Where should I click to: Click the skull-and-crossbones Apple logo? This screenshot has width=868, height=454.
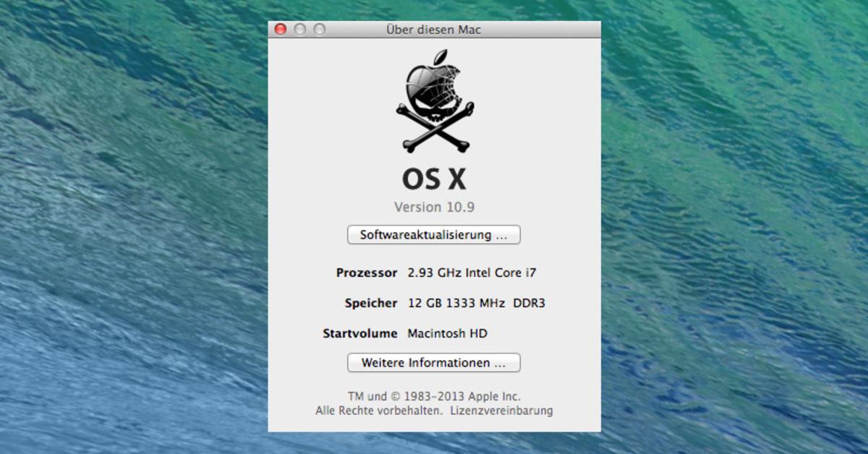[435, 102]
